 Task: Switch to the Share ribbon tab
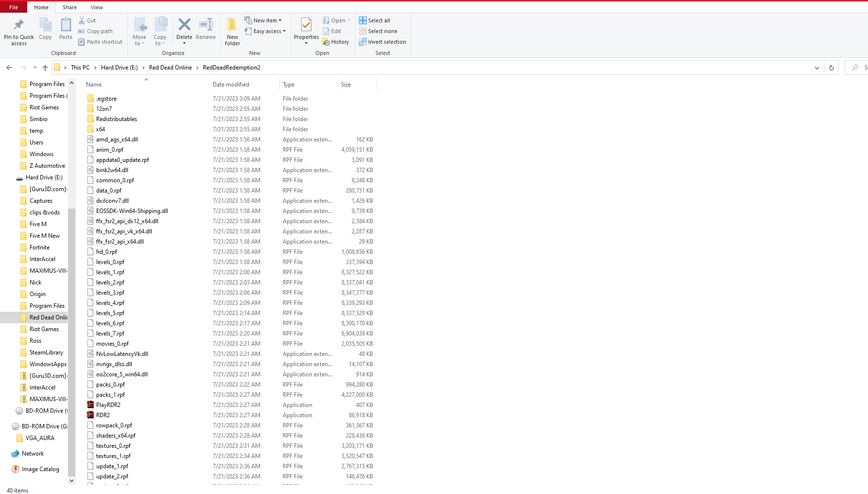pos(69,7)
